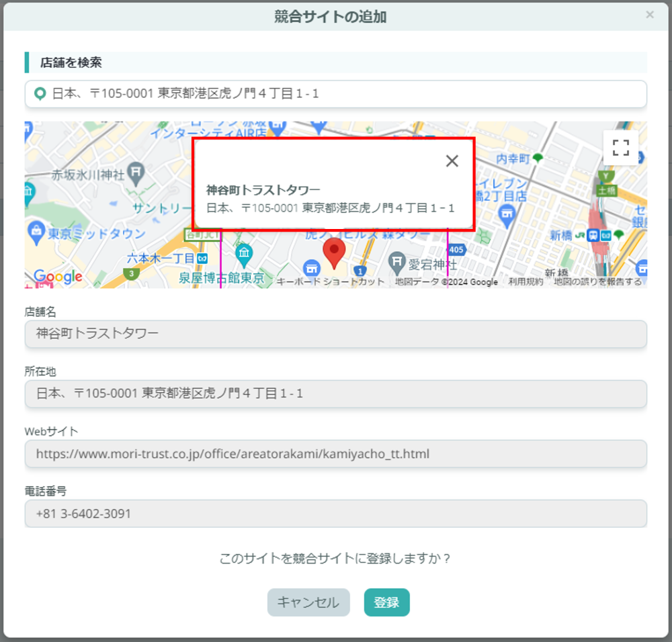Click the 土橋 green expressway sign
Viewport: 672px width, 642px height.
pyautogui.click(x=606, y=190)
